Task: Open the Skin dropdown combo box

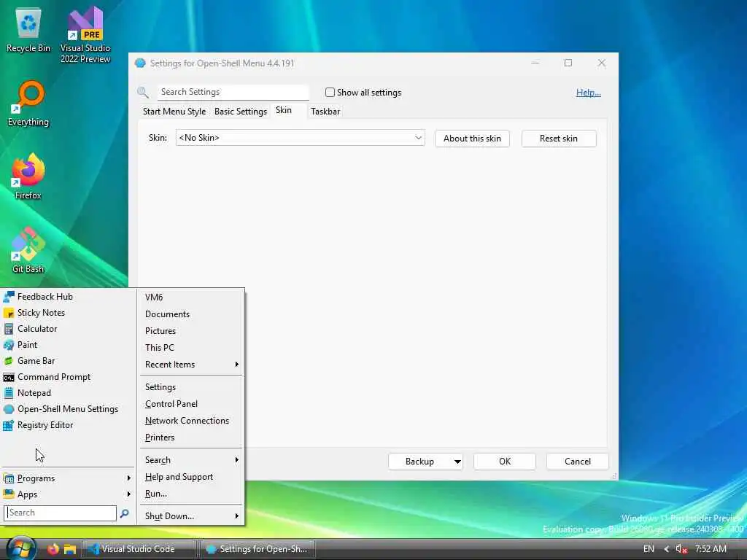Action: coord(300,138)
